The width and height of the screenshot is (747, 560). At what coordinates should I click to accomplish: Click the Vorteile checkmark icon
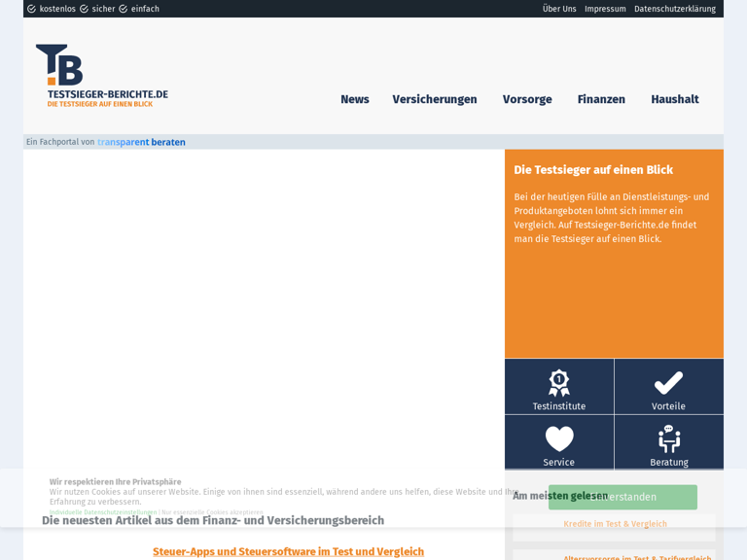click(x=668, y=382)
